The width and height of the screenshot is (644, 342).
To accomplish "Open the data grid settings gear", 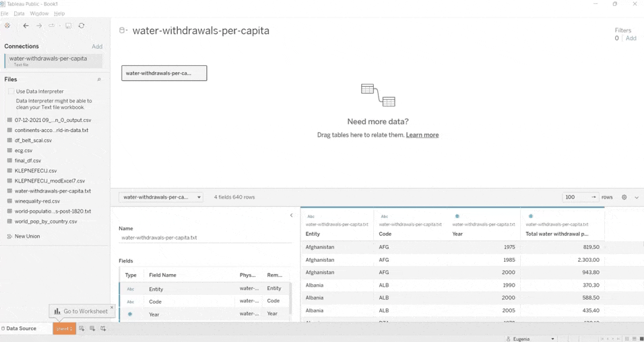I will (x=624, y=197).
